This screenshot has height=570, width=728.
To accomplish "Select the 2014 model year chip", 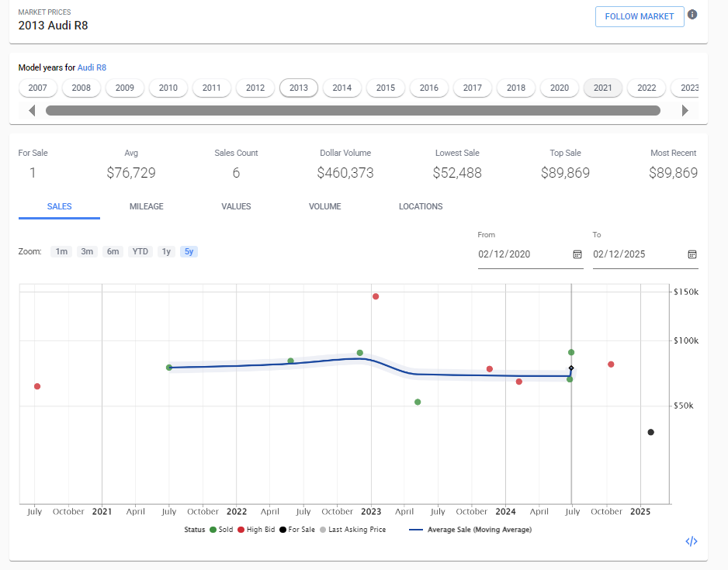I will pyautogui.click(x=342, y=88).
